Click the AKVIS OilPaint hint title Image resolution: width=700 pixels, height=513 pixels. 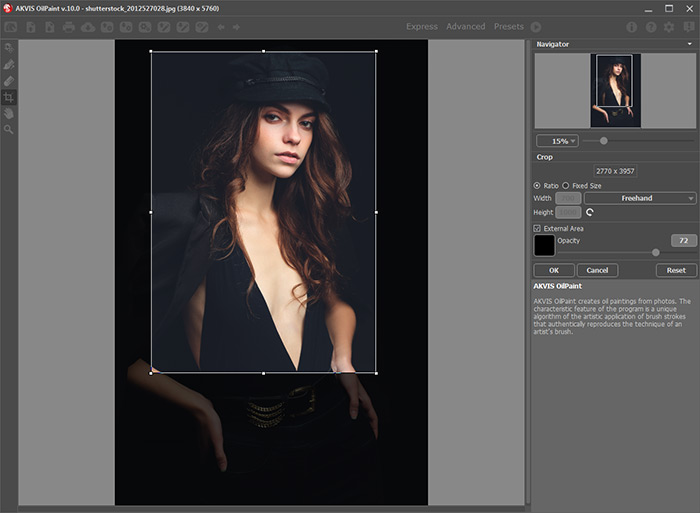click(x=558, y=286)
